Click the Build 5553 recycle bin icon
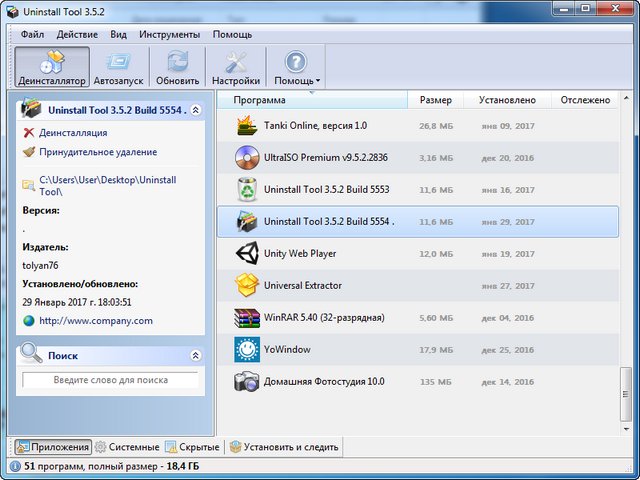Viewport: 640px width, 480px height. 247,189
